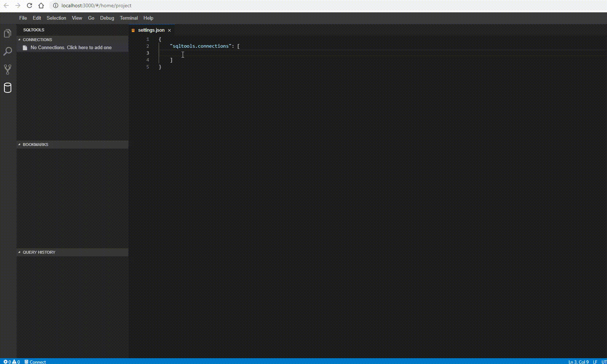Click the LF line-ending indicator

[595, 362]
